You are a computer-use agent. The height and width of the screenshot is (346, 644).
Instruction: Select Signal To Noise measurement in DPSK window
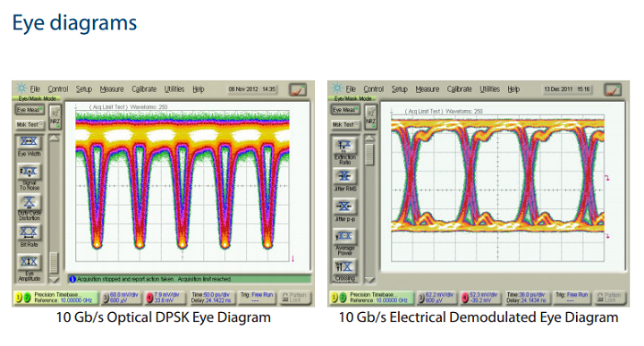pos(29,172)
